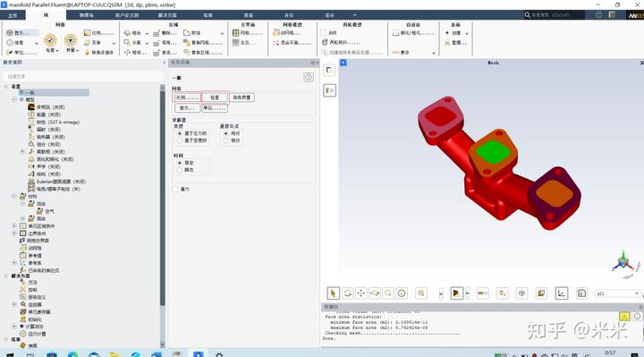The height and width of the screenshot is (357, 644).
Task: Click the Check mesh icon in ribbon
Action: pyautogui.click(x=50, y=40)
